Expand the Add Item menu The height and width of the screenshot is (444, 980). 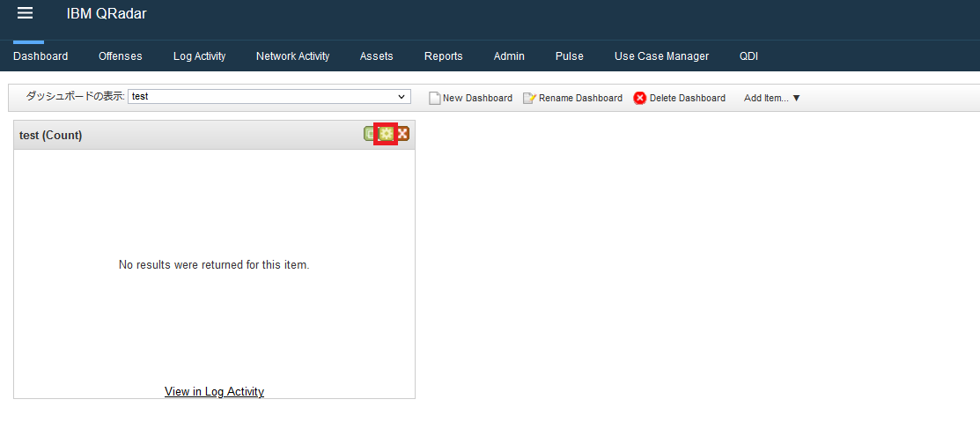click(772, 98)
